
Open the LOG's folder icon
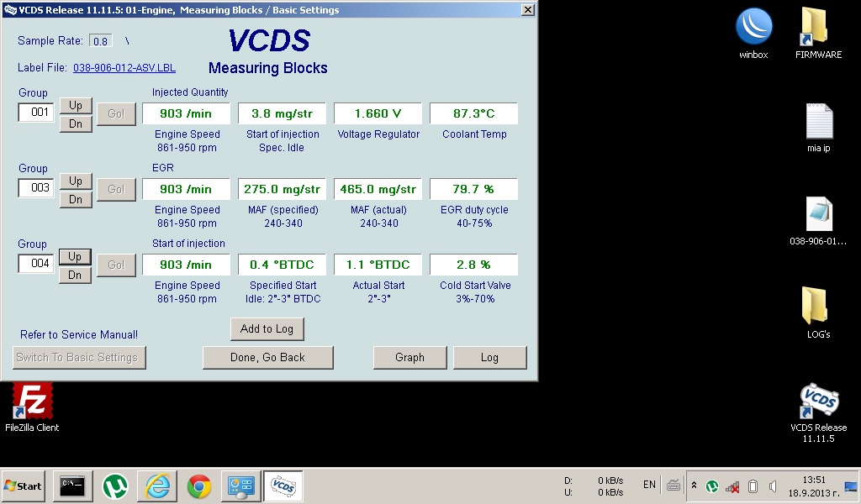[817, 306]
